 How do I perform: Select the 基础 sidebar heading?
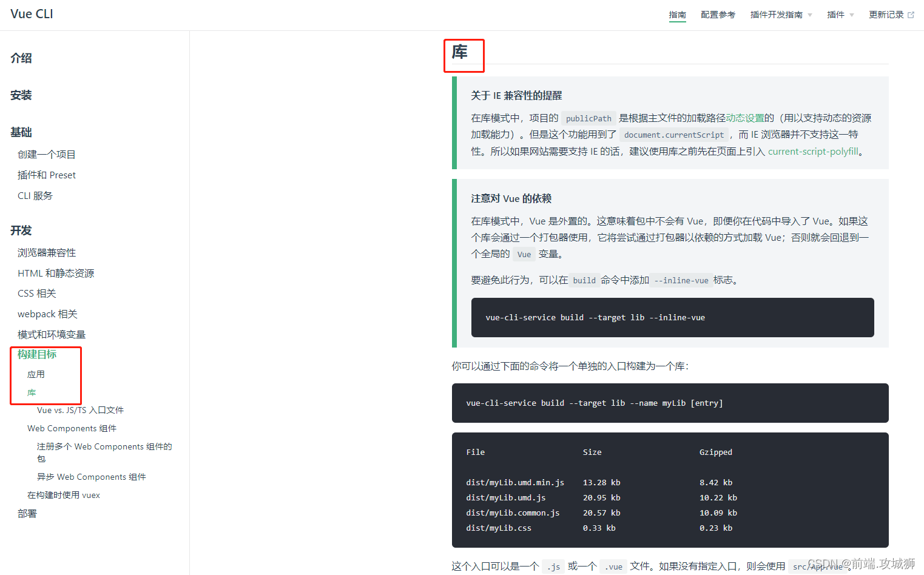[21, 132]
